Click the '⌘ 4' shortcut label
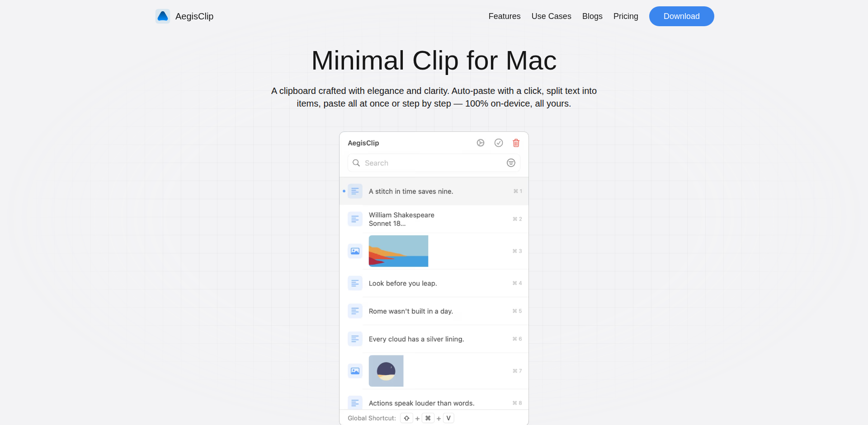 click(x=517, y=283)
